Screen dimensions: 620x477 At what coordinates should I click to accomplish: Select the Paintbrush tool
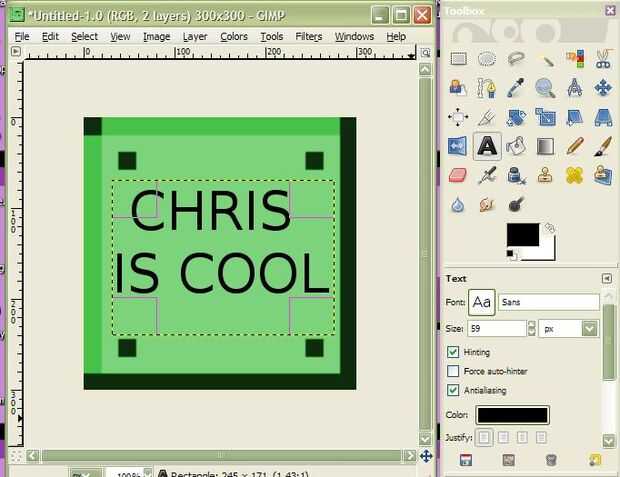(x=603, y=146)
